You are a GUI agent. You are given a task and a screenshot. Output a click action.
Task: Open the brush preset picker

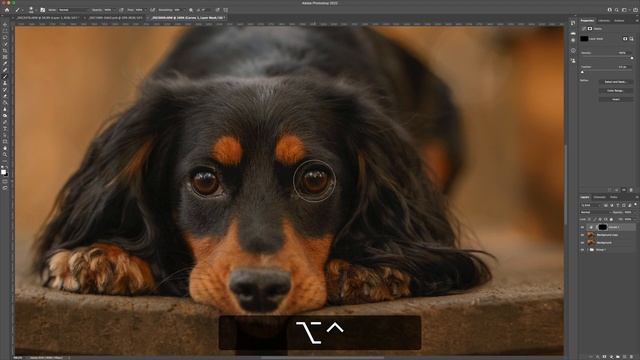pos(32,10)
